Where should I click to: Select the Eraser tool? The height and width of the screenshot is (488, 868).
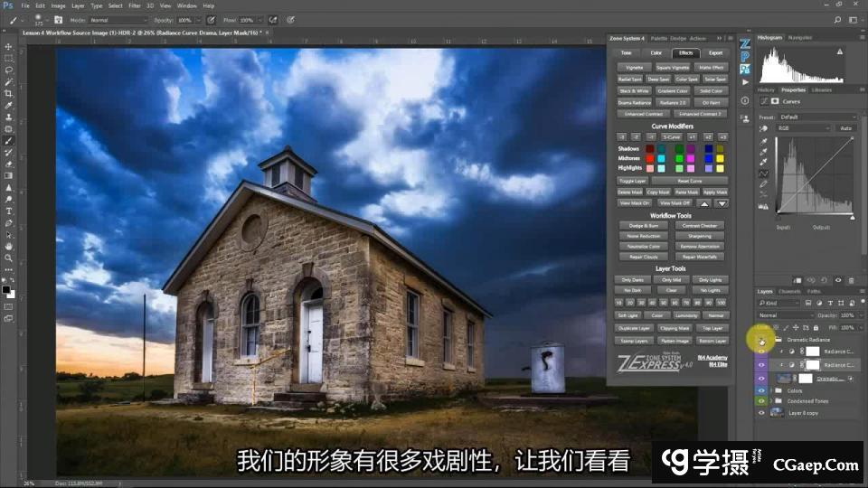9,164
